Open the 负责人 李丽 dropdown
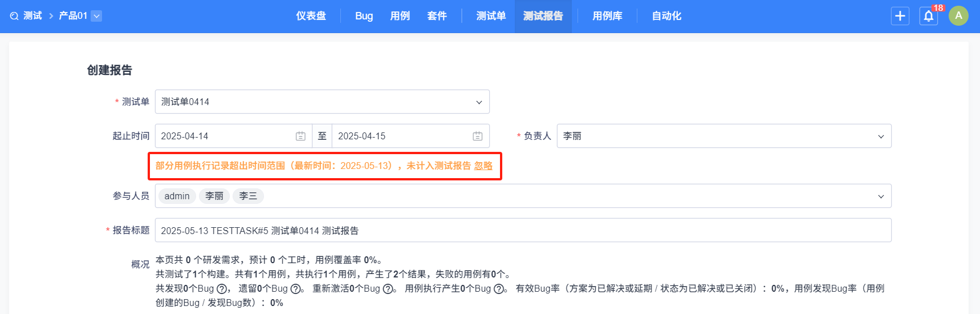Screen dimensions: 980x314 click(x=724, y=136)
